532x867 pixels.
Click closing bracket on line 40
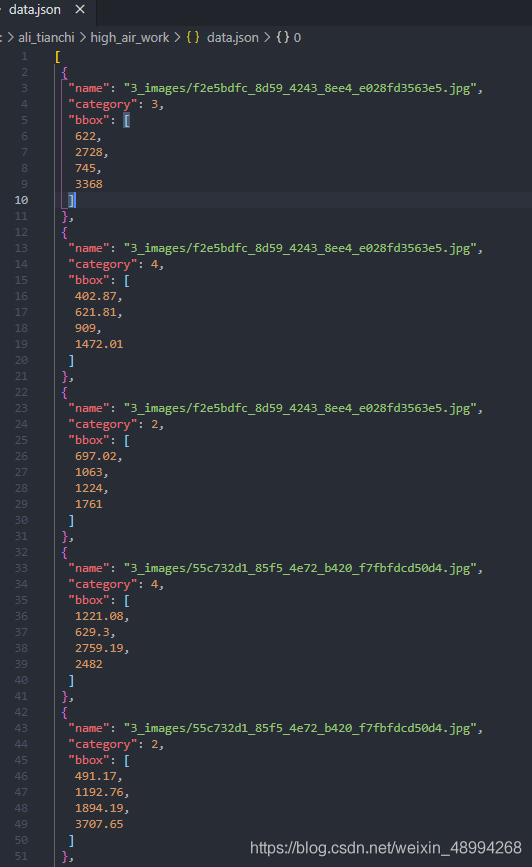coord(71,681)
